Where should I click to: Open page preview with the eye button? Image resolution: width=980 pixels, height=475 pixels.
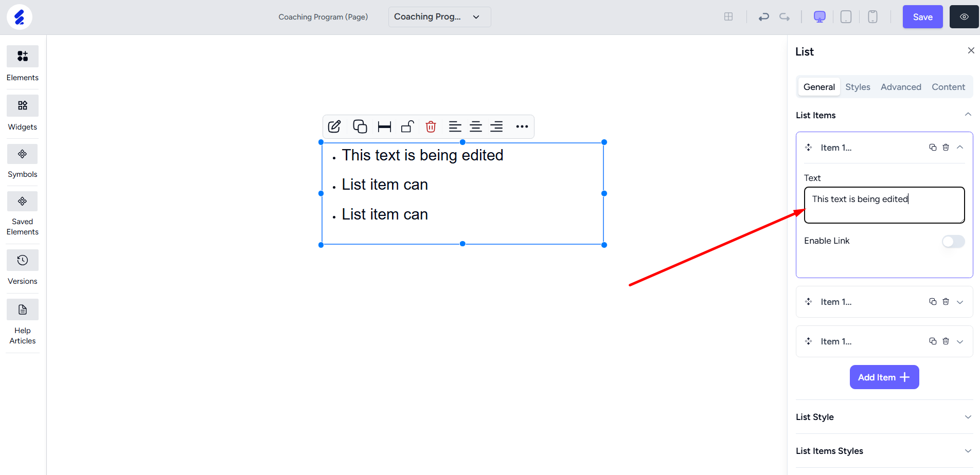coord(964,17)
